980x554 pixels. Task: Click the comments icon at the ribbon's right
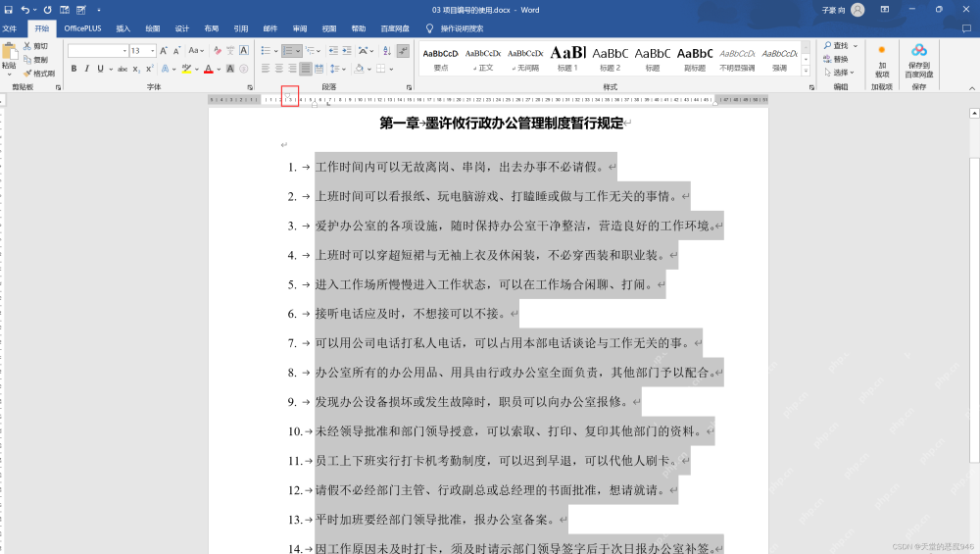pos(966,28)
